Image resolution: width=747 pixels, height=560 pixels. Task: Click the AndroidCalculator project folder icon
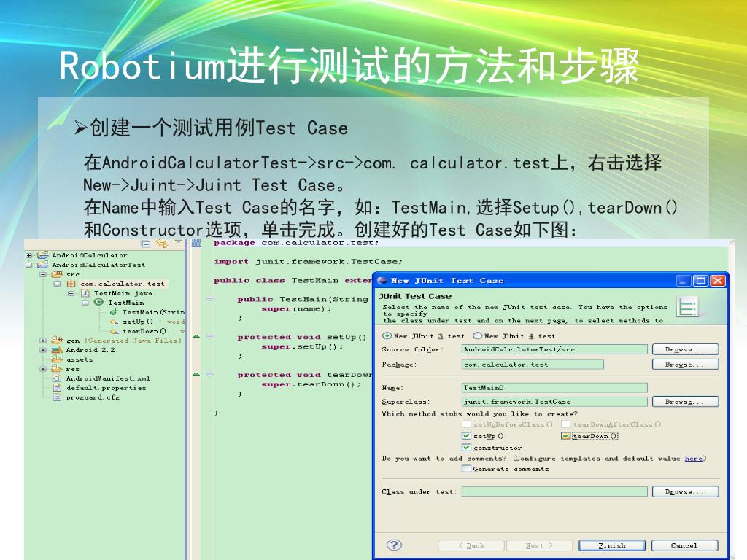click(43, 255)
